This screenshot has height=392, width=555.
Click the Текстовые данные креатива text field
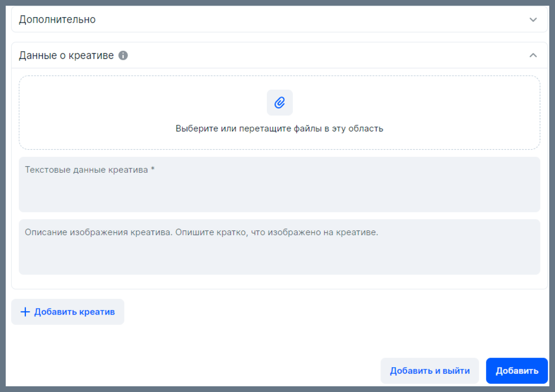(x=279, y=185)
